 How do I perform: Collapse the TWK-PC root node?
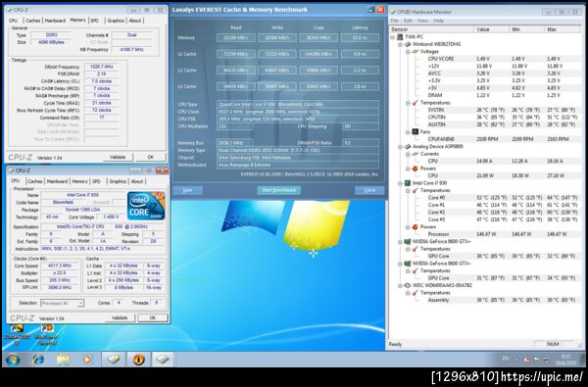393,37
